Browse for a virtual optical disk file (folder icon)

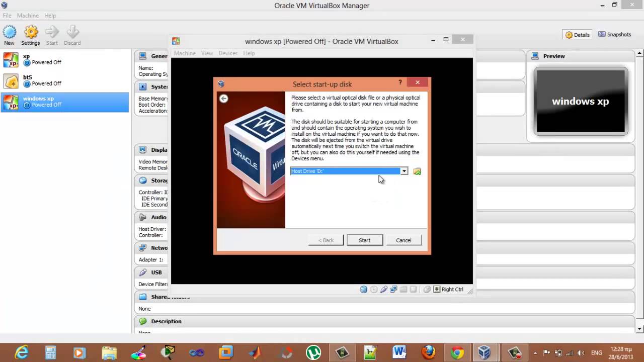click(417, 171)
